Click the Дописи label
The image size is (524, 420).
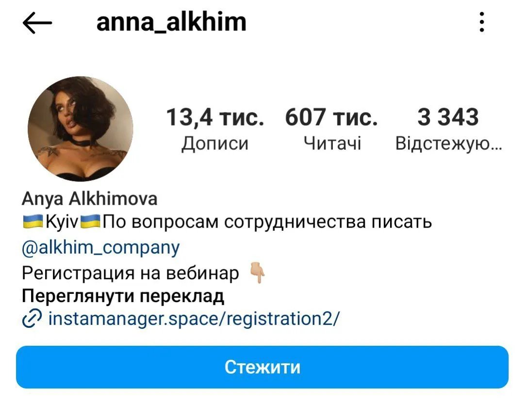tap(215, 144)
